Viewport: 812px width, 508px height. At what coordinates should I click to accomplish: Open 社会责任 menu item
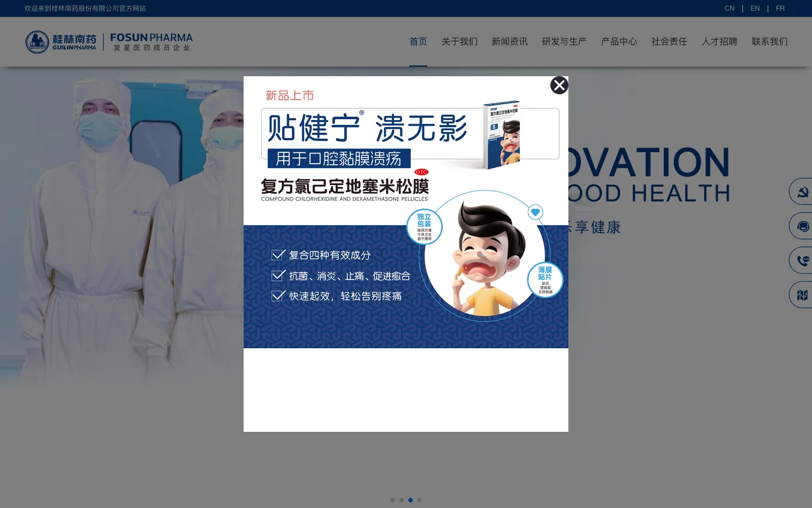coord(669,42)
